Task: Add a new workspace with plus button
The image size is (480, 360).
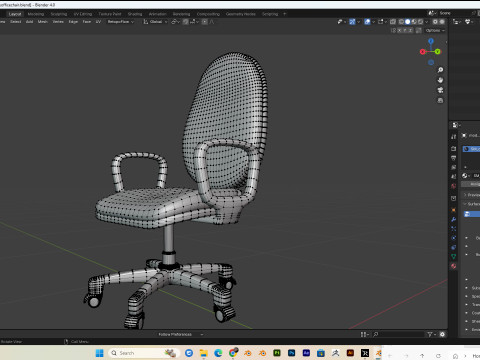Action: coord(284,14)
